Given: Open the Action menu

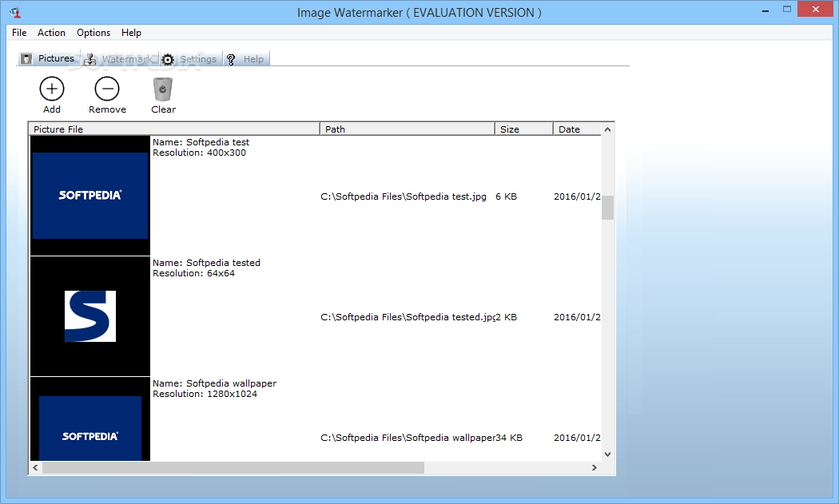Looking at the screenshot, I should 51,33.
